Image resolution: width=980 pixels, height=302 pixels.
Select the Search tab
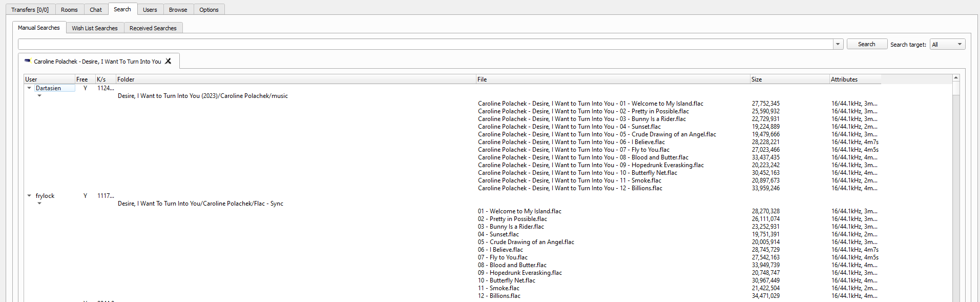click(x=122, y=9)
